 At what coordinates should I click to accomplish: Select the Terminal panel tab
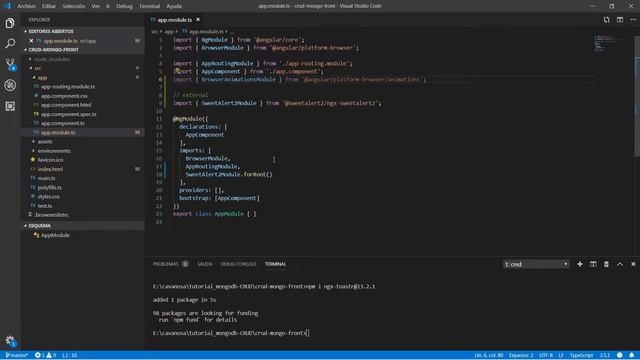(275, 264)
